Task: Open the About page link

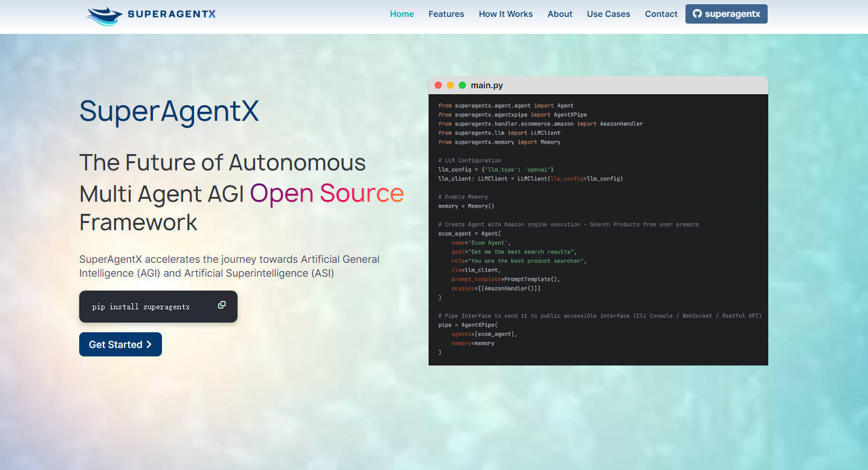Action: point(560,14)
